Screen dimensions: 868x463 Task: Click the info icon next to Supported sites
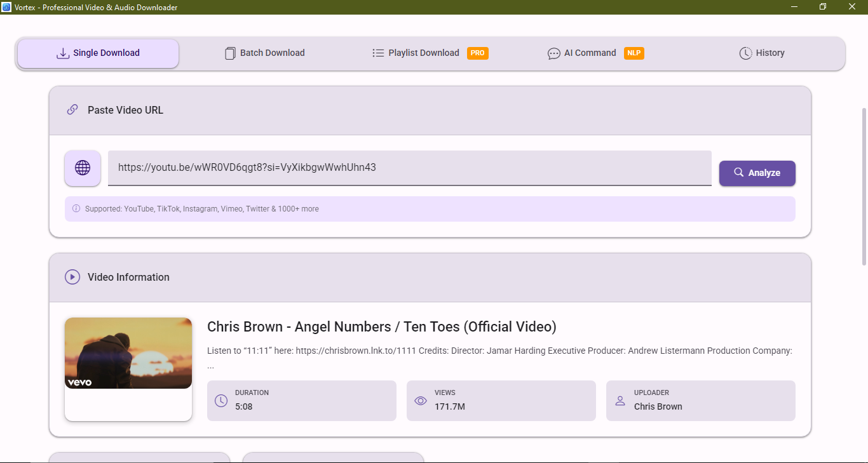coord(76,209)
